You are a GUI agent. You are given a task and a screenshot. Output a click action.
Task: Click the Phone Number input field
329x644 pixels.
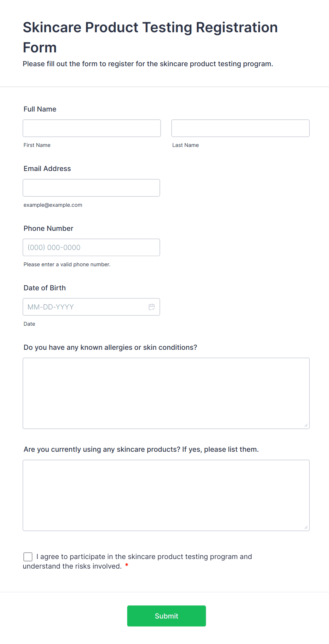[91, 247]
